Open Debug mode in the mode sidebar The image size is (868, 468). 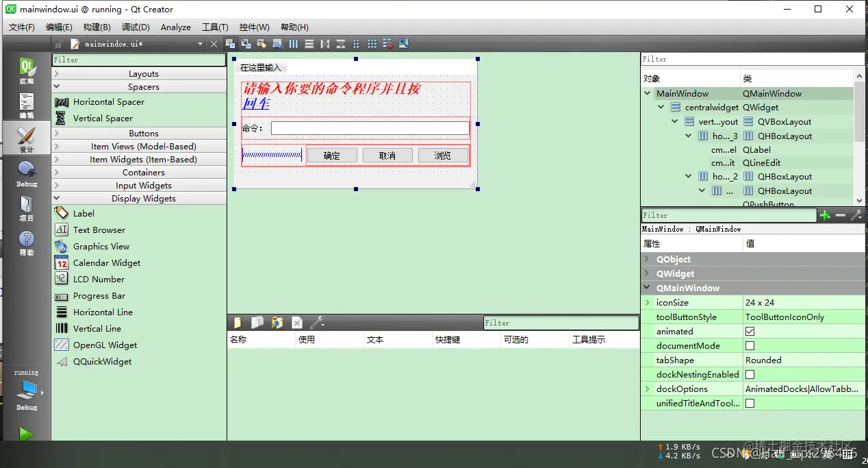pos(26,174)
